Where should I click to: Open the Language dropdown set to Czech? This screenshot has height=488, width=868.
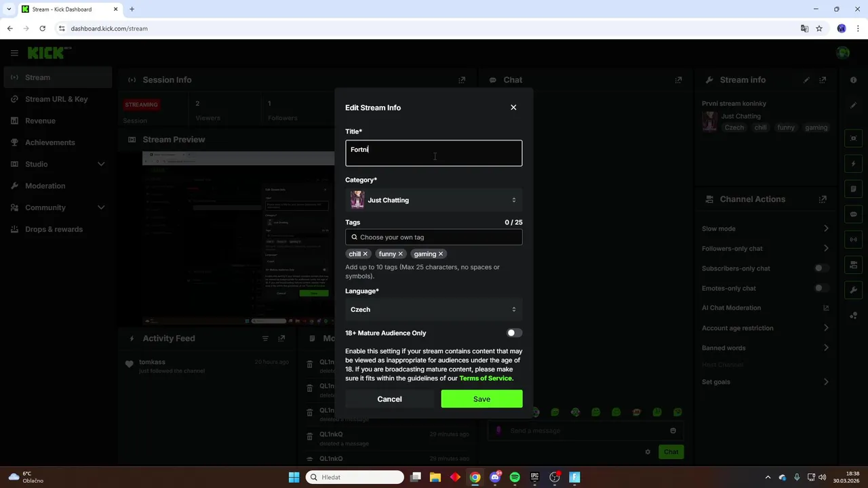pyautogui.click(x=434, y=309)
